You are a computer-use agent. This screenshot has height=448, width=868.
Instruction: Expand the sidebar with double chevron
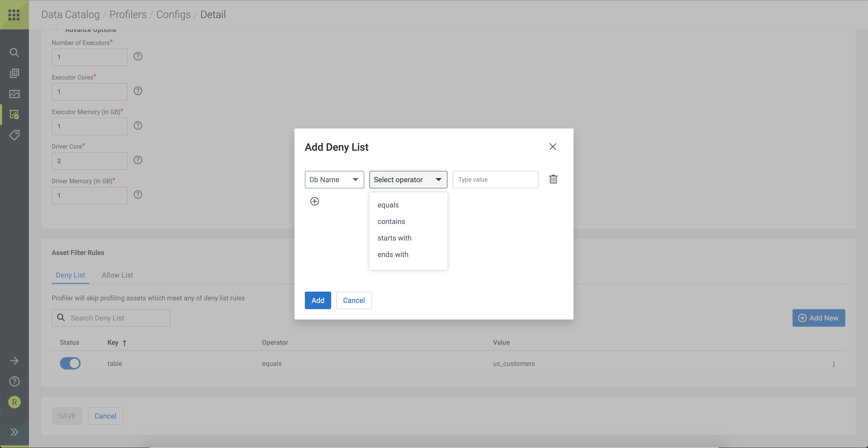(14, 432)
